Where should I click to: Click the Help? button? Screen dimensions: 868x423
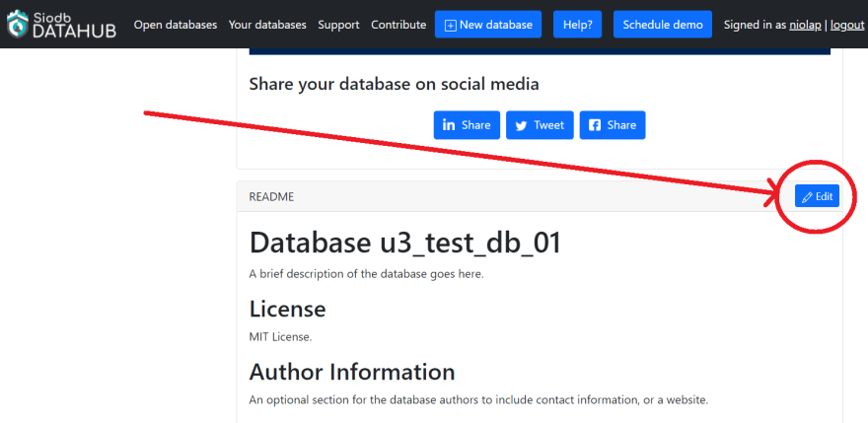[x=578, y=25]
